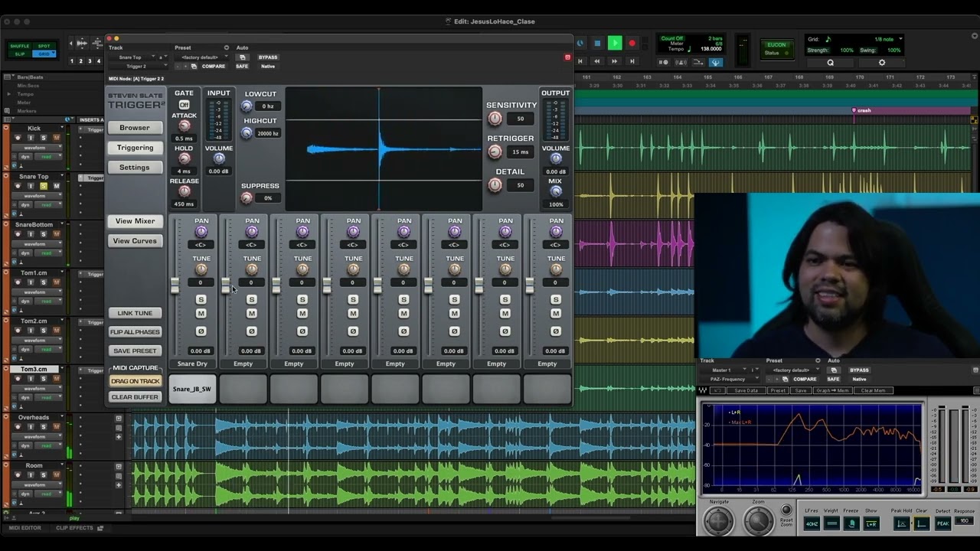Select the View Curves button
Screen dimensions: 980x551
point(135,241)
